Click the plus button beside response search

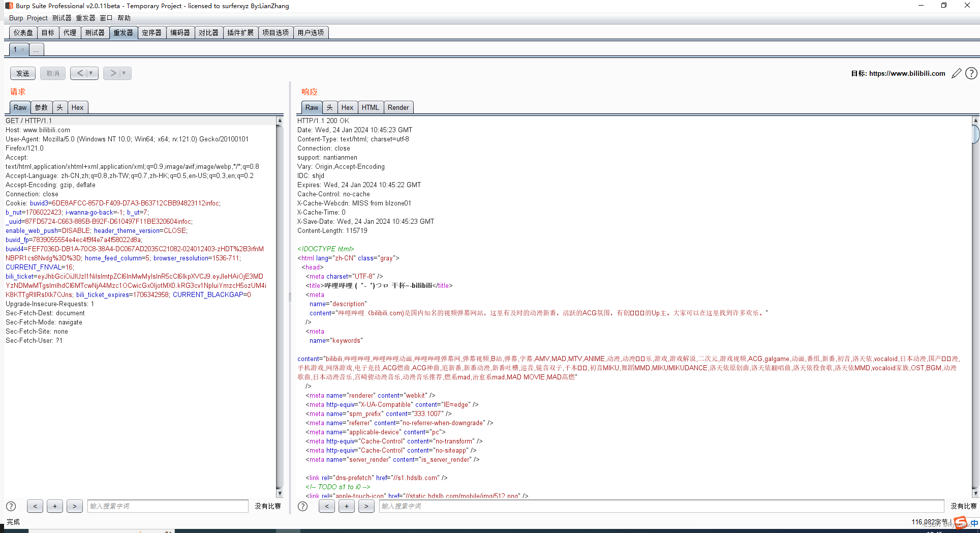pyautogui.click(x=347, y=506)
